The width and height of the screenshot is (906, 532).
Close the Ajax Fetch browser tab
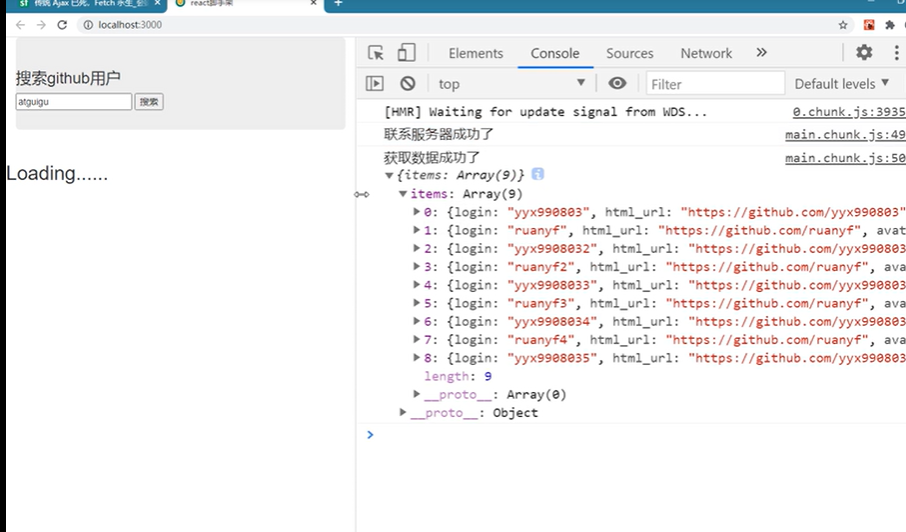pyautogui.click(x=157, y=3)
